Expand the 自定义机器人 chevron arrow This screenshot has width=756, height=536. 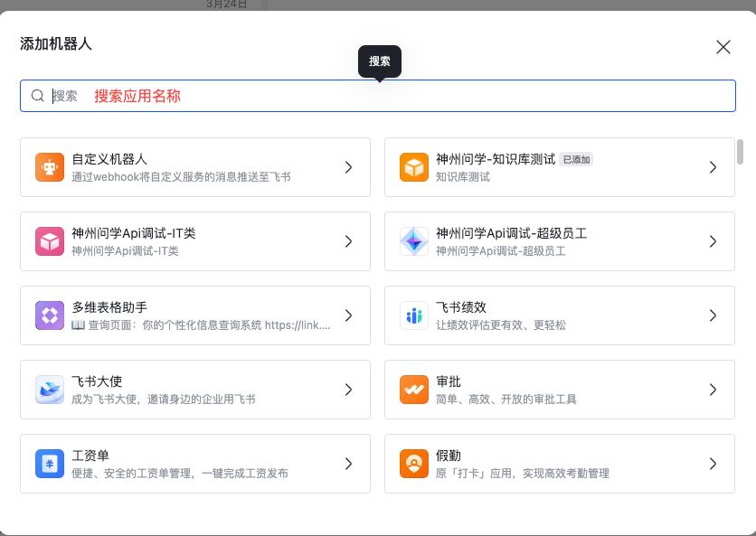coord(348,167)
